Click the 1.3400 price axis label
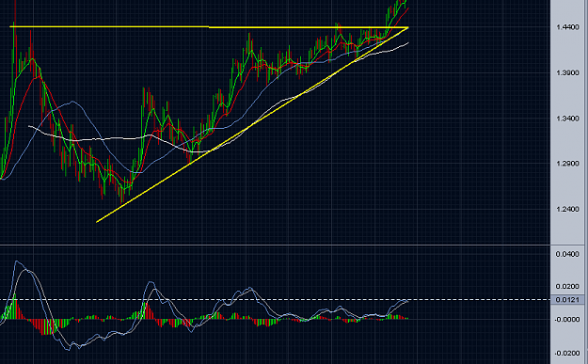The image size is (588, 364). coord(567,119)
